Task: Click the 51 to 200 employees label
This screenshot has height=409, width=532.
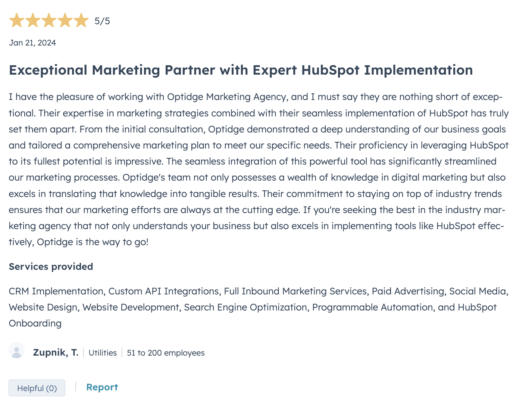Action: (166, 353)
